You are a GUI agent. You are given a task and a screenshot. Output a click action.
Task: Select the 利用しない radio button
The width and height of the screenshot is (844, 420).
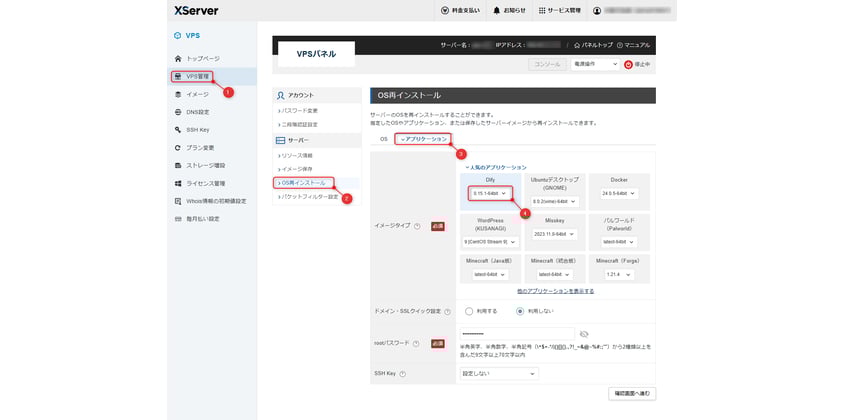(520, 311)
